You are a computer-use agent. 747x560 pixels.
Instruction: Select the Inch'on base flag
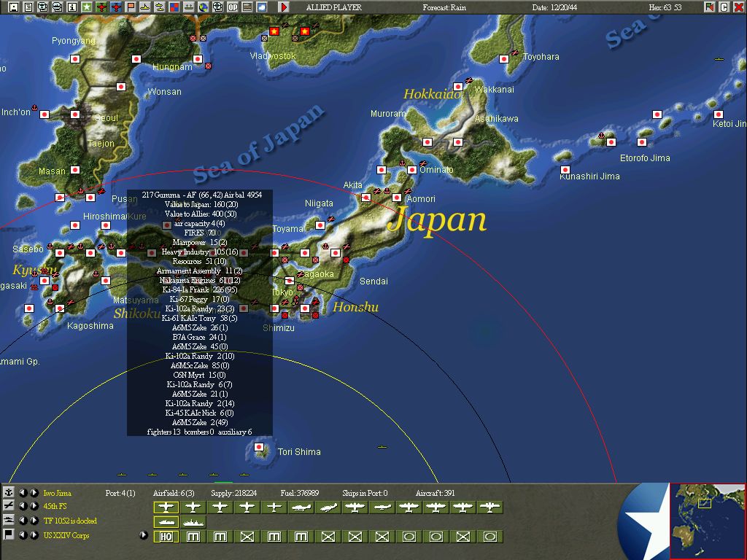pos(44,114)
